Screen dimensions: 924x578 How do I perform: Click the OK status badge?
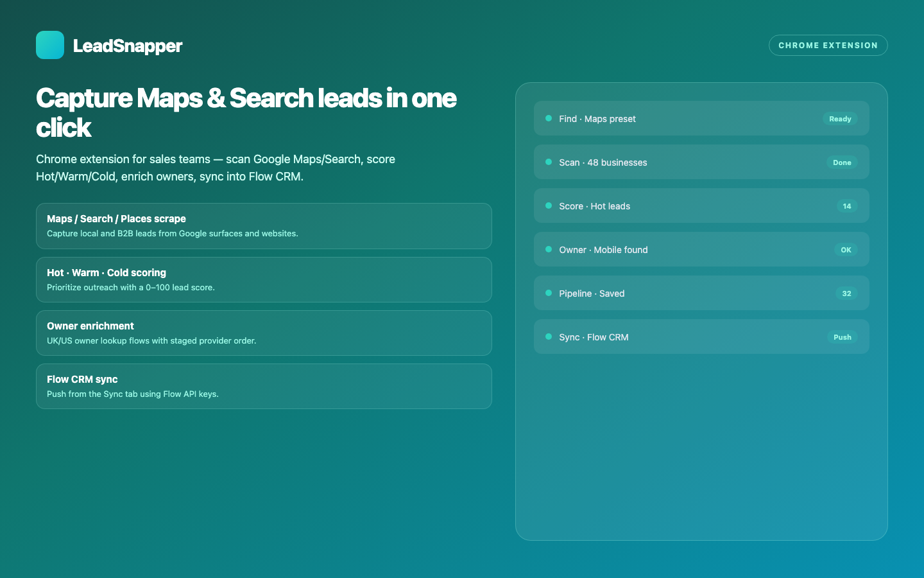click(x=846, y=250)
